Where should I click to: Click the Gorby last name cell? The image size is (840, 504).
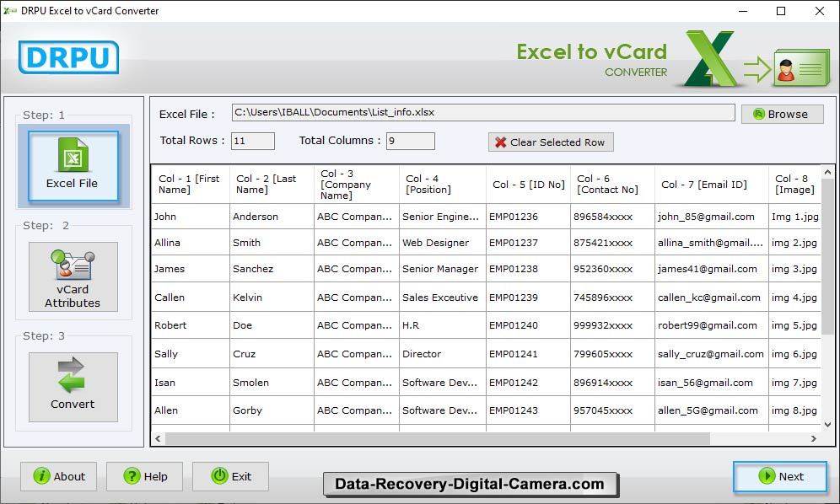coord(272,410)
